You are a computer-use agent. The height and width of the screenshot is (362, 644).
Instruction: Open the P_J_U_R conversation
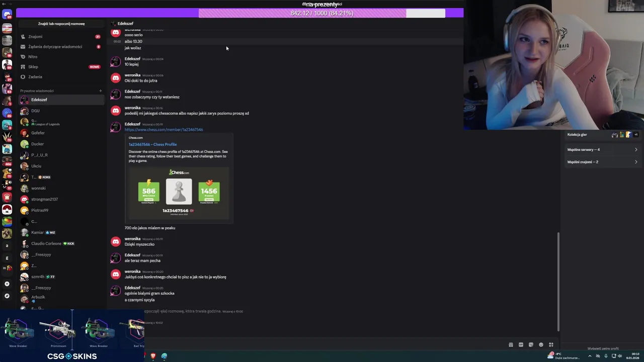click(61, 155)
